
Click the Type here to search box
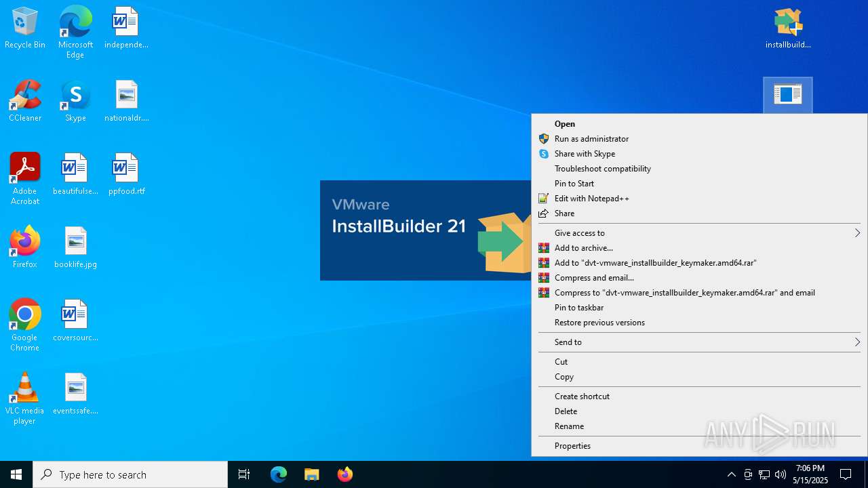point(130,474)
